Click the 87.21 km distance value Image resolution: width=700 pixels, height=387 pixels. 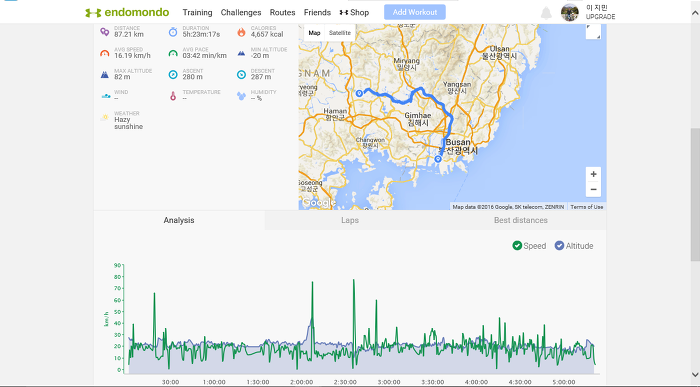point(129,34)
